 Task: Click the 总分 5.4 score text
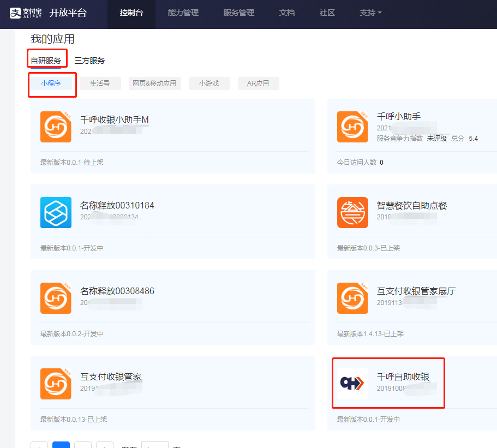(465, 138)
